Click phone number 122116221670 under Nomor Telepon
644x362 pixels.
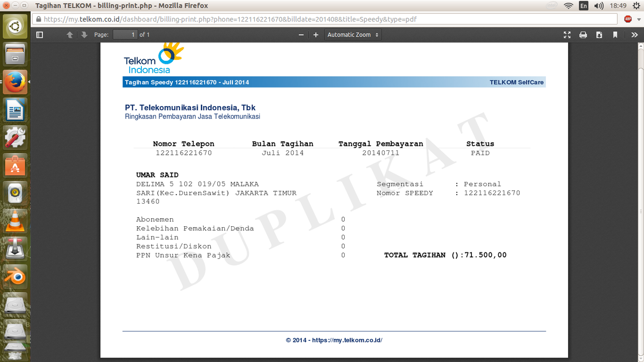(x=184, y=153)
